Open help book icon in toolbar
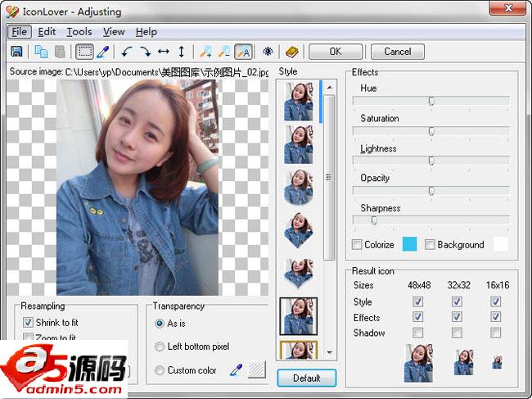The image size is (532, 399). (x=292, y=52)
